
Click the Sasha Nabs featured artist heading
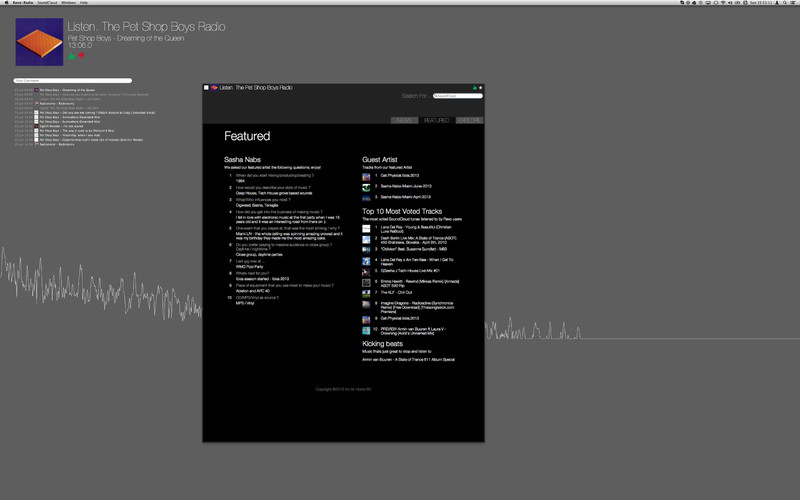click(242, 160)
